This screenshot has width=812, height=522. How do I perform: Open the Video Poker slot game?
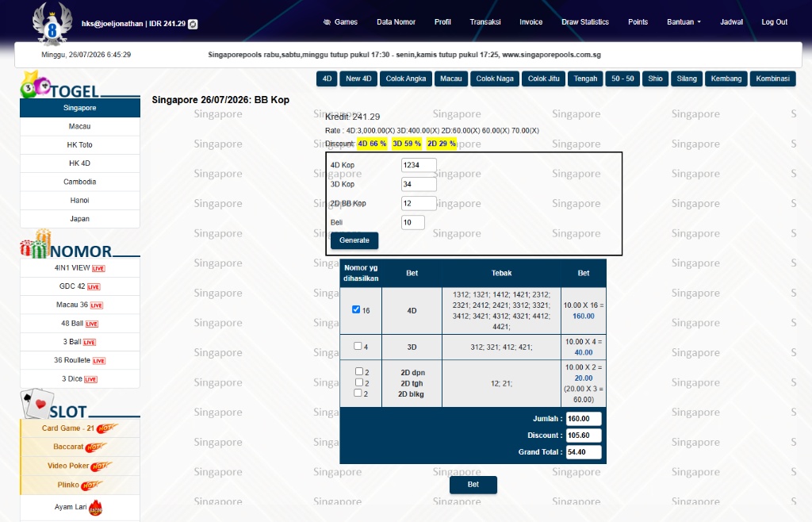point(80,466)
